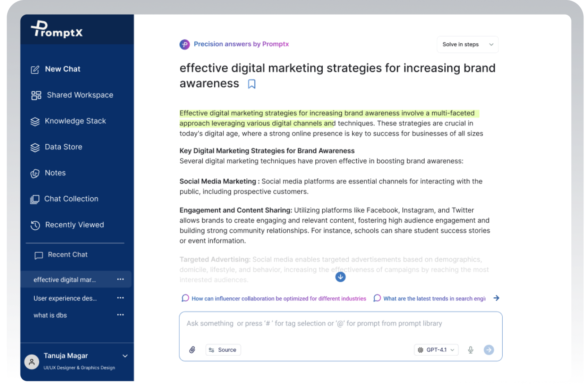Click the Recently Viewed history icon

click(35, 225)
